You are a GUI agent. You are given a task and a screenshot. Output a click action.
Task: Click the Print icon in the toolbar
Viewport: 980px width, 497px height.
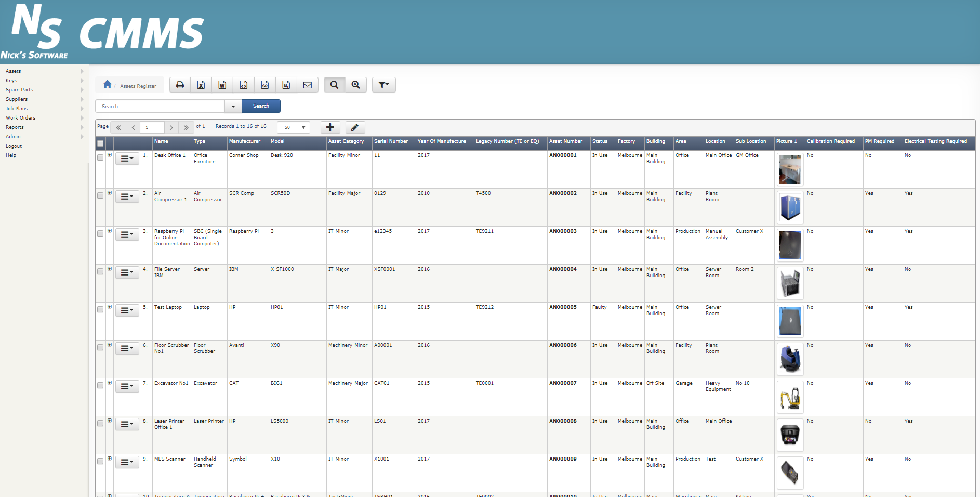pos(180,85)
